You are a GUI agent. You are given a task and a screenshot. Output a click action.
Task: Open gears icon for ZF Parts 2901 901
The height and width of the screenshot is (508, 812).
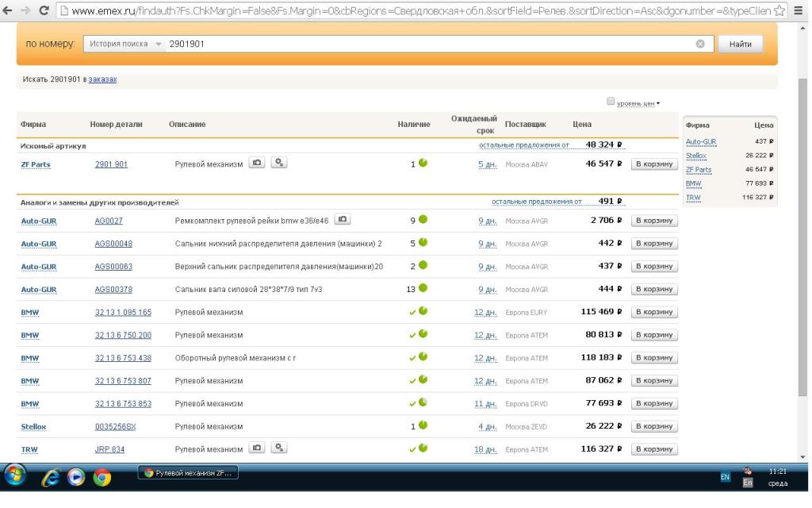(278, 163)
